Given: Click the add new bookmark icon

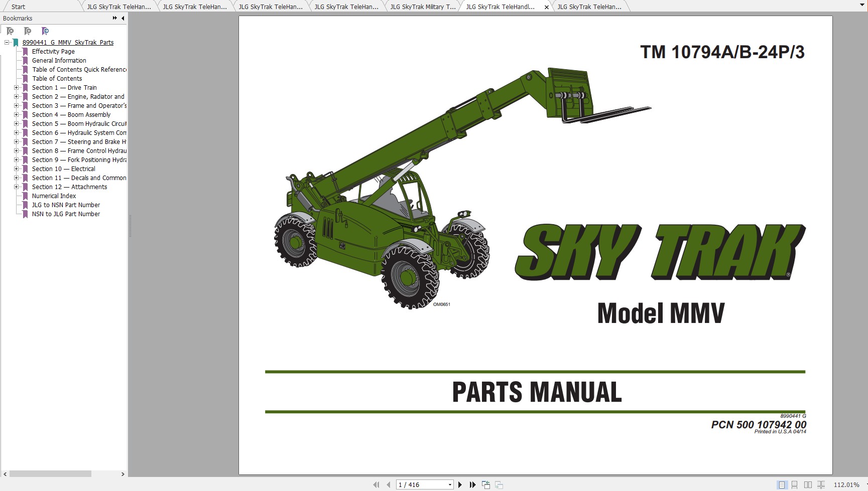Looking at the screenshot, I should coord(28,31).
